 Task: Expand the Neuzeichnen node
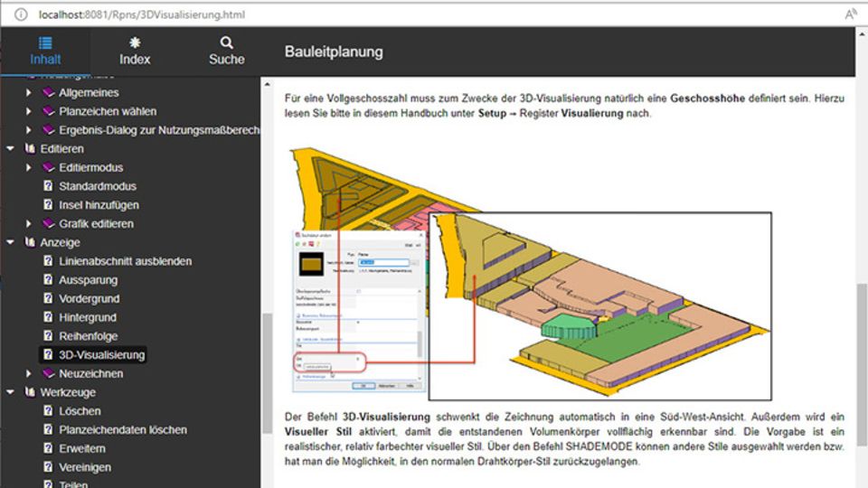(28, 373)
